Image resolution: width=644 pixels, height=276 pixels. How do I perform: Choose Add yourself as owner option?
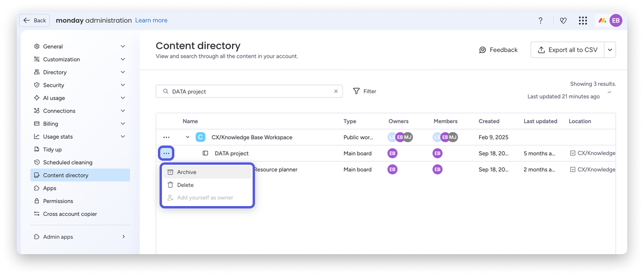click(x=207, y=198)
